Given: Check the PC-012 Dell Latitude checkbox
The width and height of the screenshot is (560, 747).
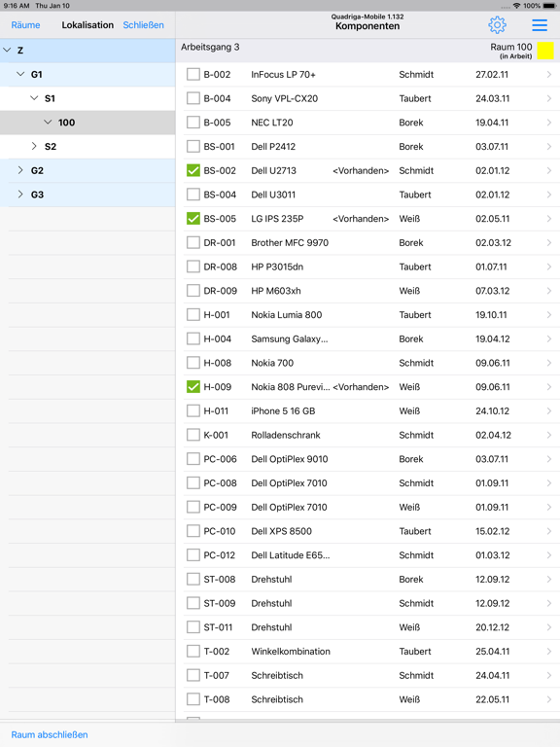Looking at the screenshot, I should (x=192, y=555).
